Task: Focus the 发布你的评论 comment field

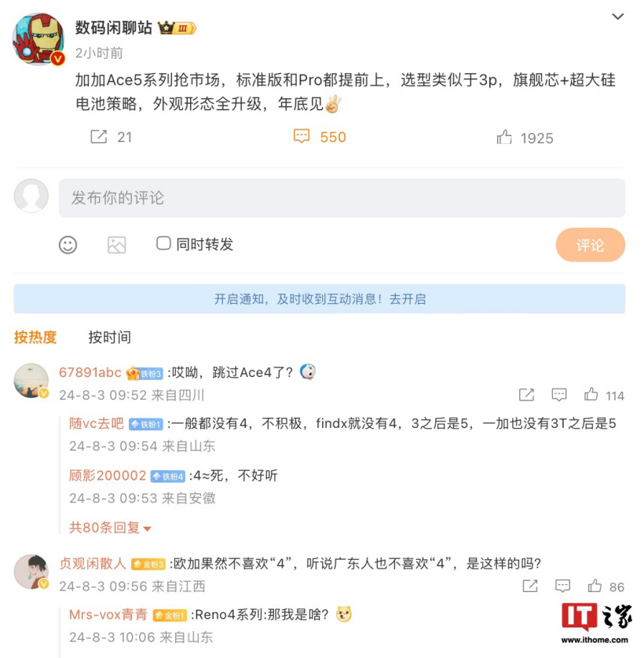Action: [342, 198]
